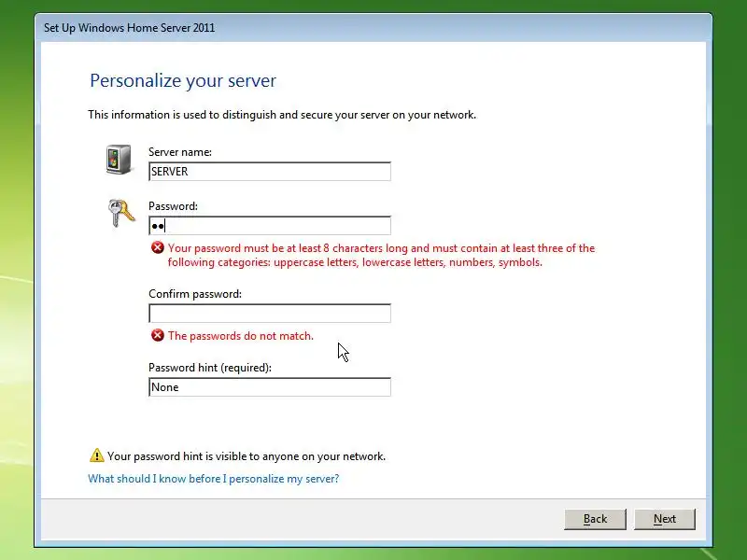Click the 'Password:' label
The image size is (747, 560).
coord(173,206)
